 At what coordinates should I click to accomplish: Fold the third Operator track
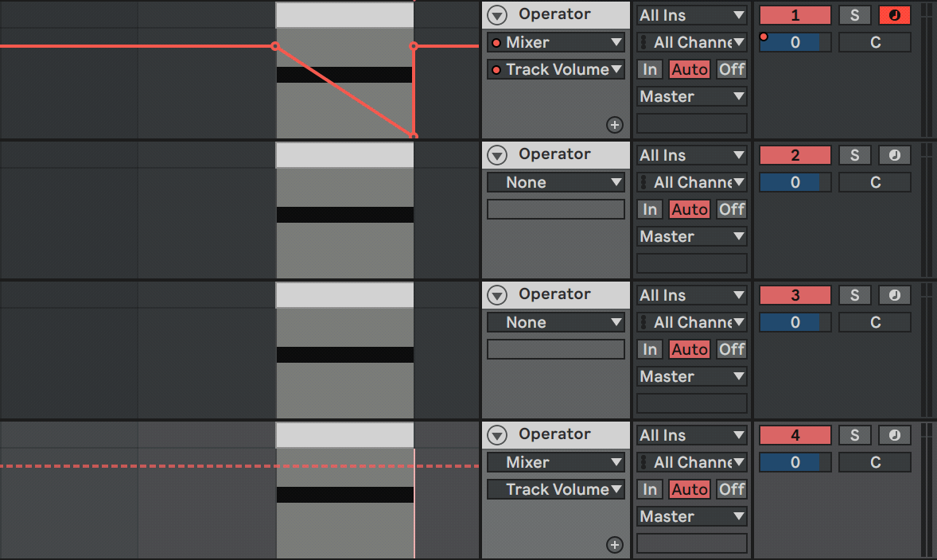point(497,295)
